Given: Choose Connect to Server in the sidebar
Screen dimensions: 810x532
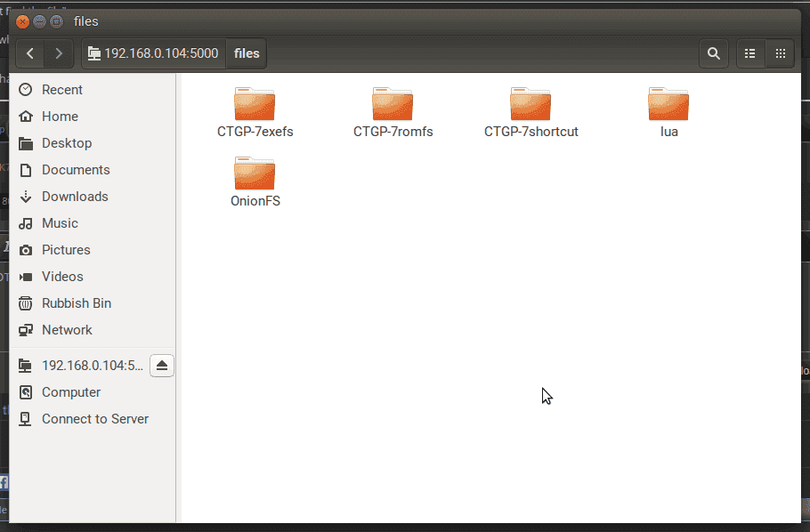Looking at the screenshot, I should [x=93, y=419].
